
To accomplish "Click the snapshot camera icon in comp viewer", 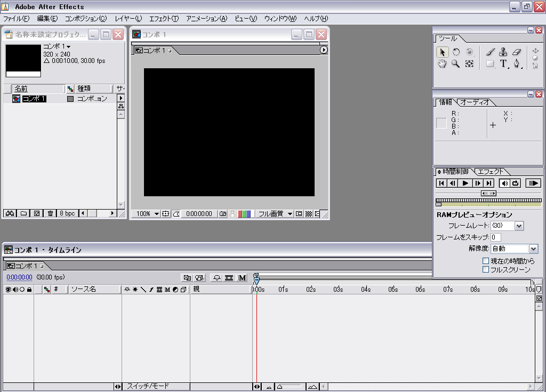I will 223,213.
